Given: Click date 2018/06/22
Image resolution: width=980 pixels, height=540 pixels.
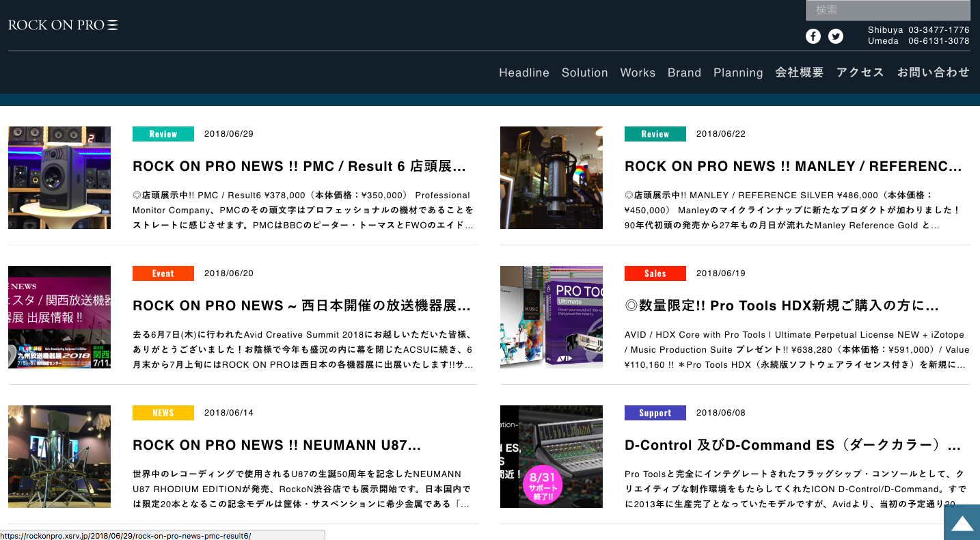Looking at the screenshot, I should pyautogui.click(x=721, y=134).
